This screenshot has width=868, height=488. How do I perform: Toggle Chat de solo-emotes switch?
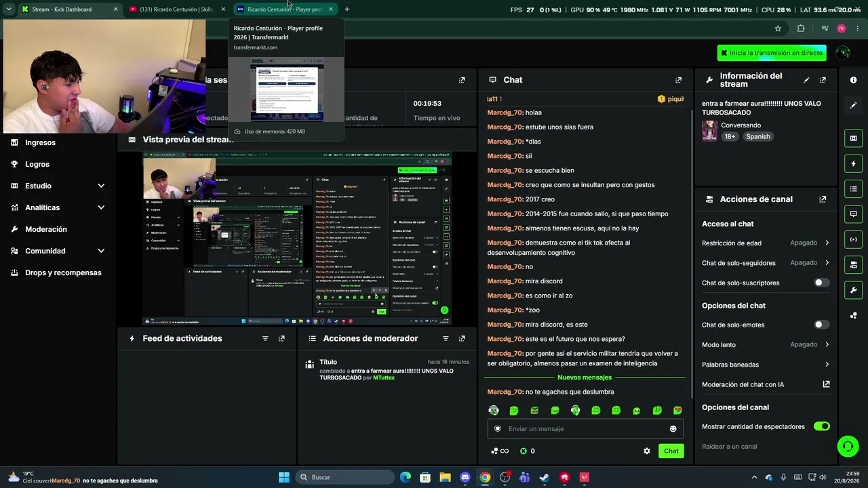click(x=821, y=325)
